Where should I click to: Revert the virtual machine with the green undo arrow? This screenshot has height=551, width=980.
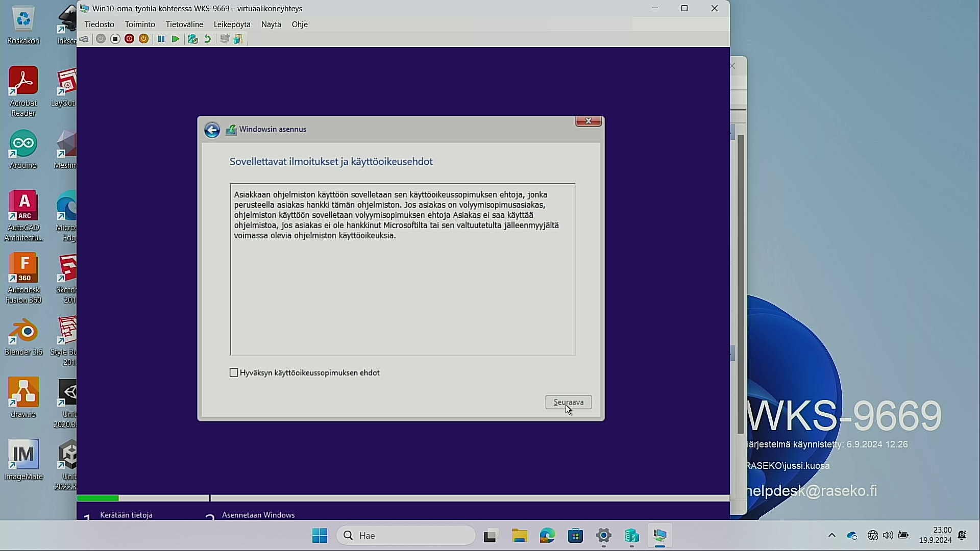(x=207, y=39)
